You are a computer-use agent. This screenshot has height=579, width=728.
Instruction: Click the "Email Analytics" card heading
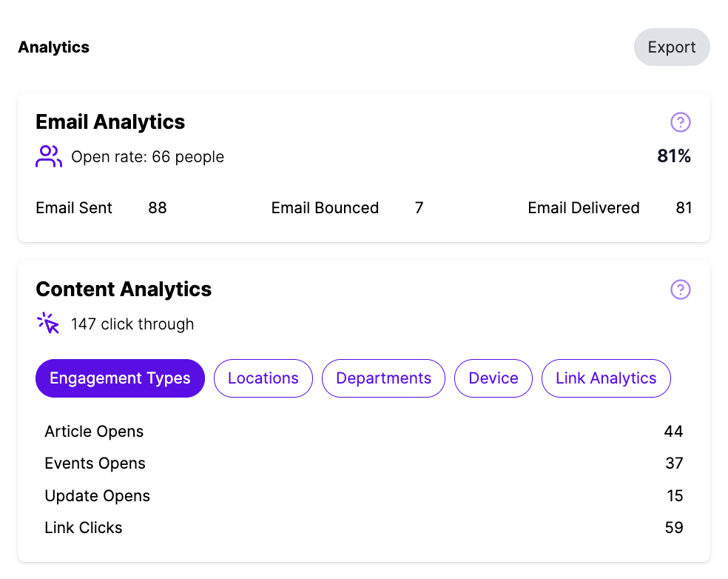click(x=110, y=122)
